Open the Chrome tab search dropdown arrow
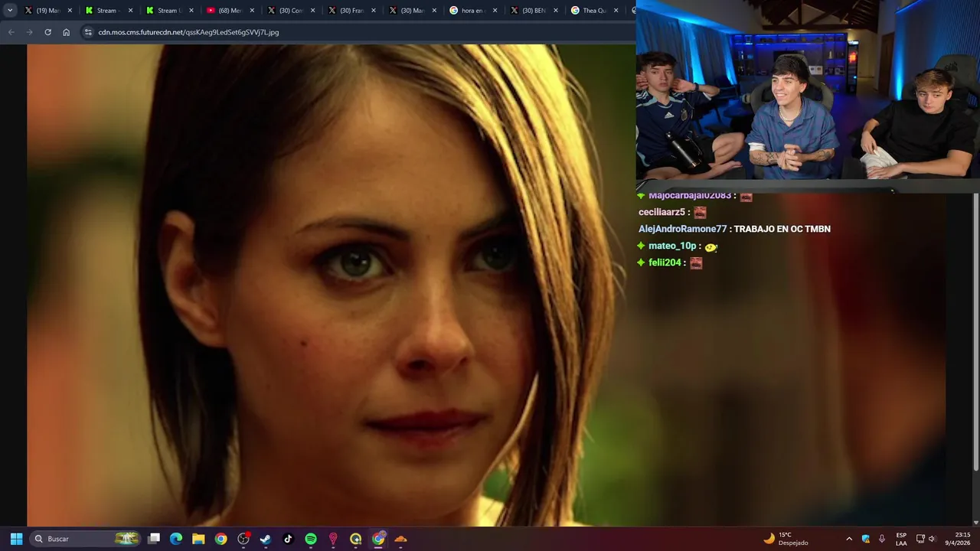The height and width of the screenshot is (551, 980). (x=10, y=11)
